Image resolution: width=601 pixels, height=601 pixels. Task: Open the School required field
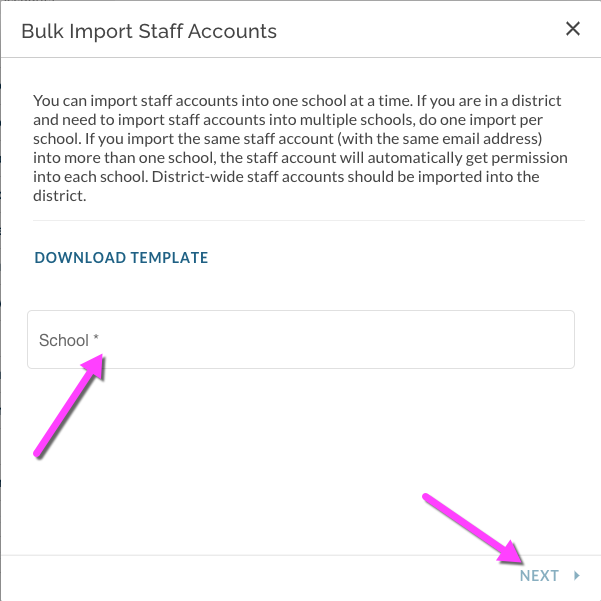301,340
